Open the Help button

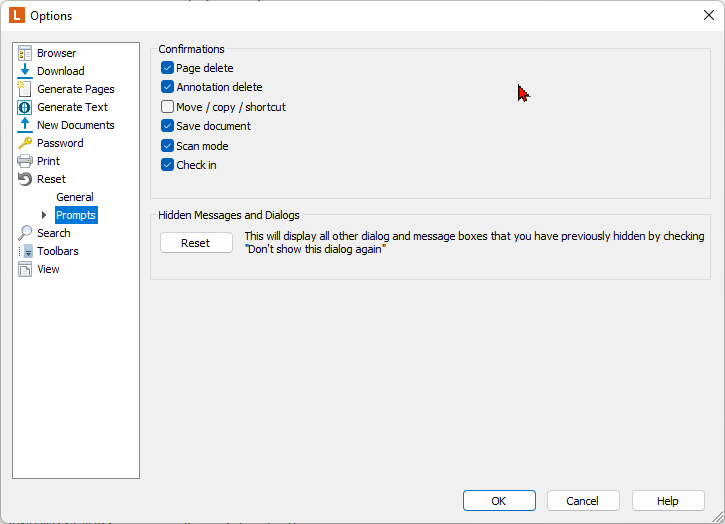(668, 501)
